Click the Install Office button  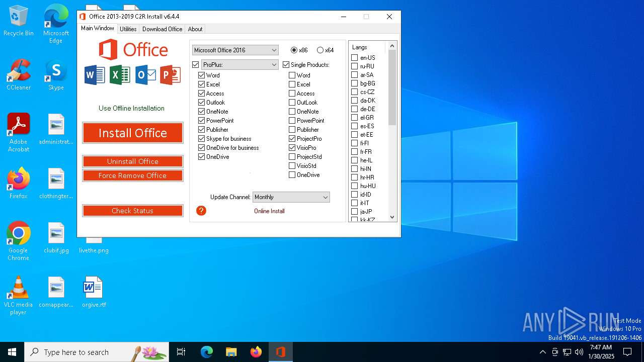click(133, 133)
